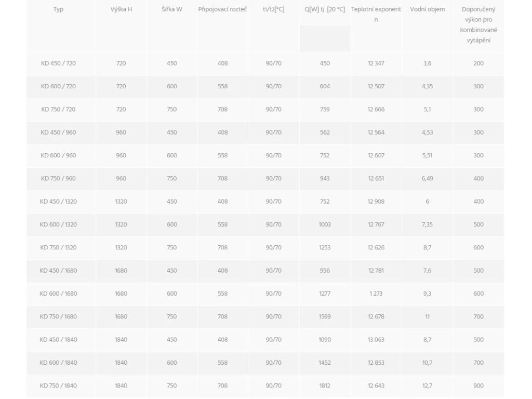
Task: Click the KD 600 / 1680 row label
Action: click(x=58, y=294)
